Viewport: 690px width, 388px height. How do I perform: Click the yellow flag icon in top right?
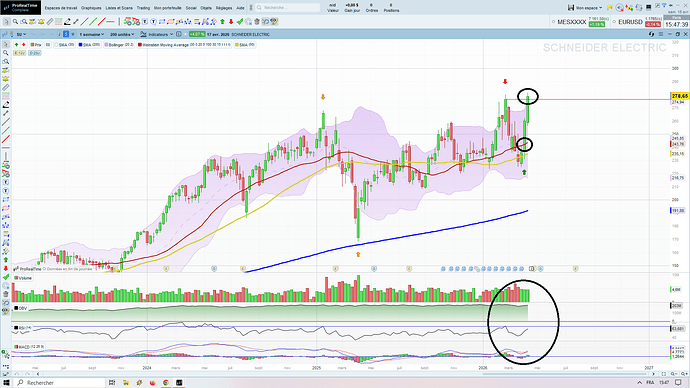[609, 7]
